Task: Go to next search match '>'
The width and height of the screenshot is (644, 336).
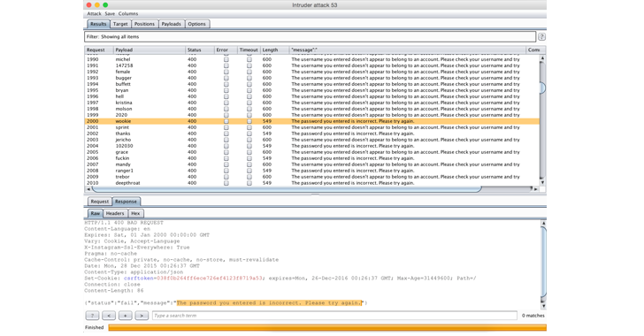Action: click(142, 316)
